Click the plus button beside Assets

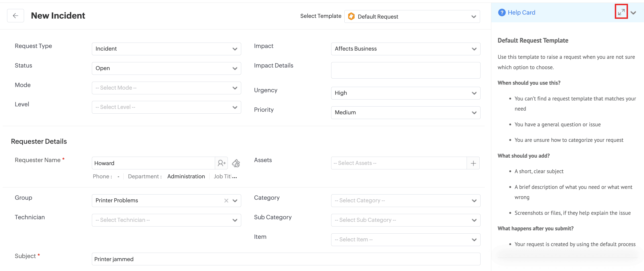click(x=473, y=163)
